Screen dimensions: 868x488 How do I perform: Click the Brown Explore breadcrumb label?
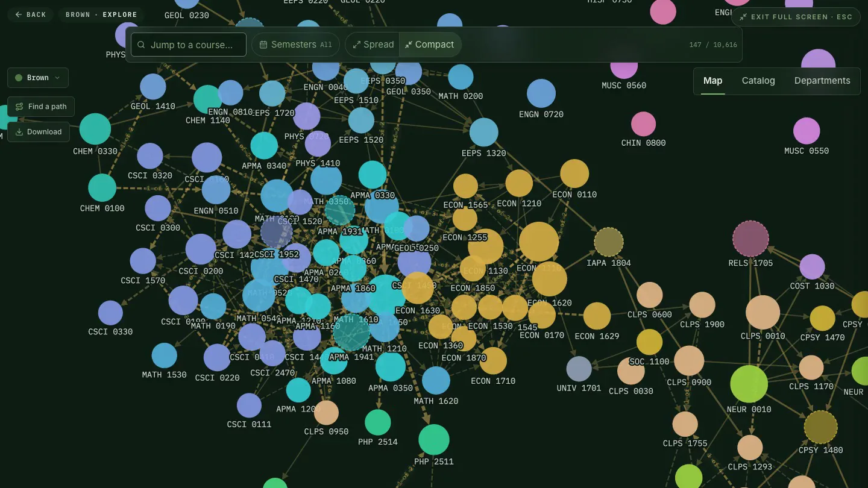[x=101, y=14]
